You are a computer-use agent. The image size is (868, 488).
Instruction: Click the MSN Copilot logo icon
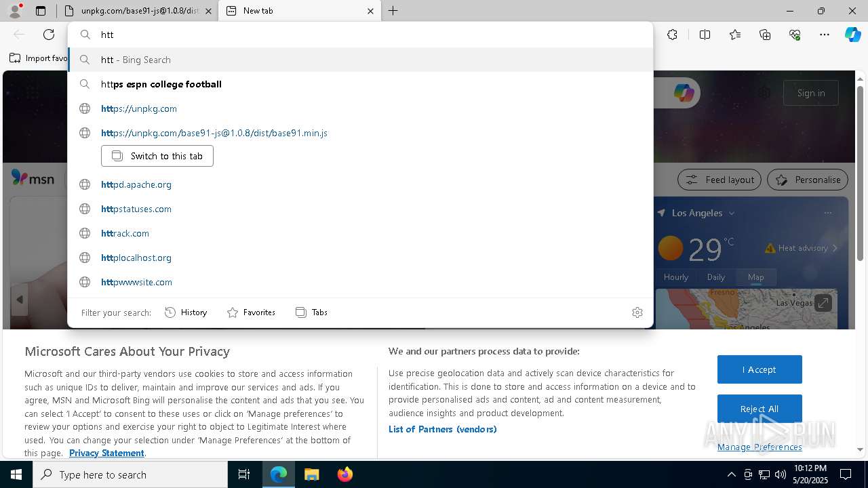coord(684,93)
